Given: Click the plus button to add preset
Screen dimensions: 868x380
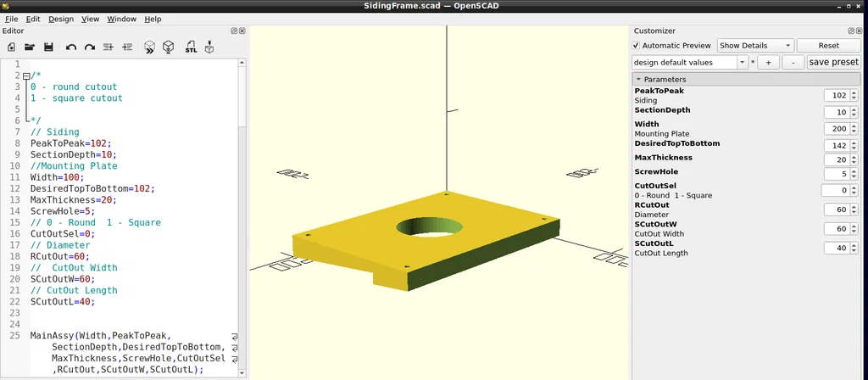Looking at the screenshot, I should 768,62.
